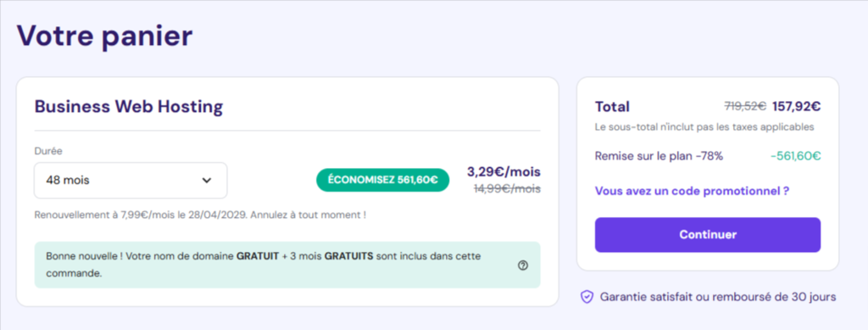Open the Durée 48 mois dropdown
Screen dimensions: 868x330
pos(131,181)
